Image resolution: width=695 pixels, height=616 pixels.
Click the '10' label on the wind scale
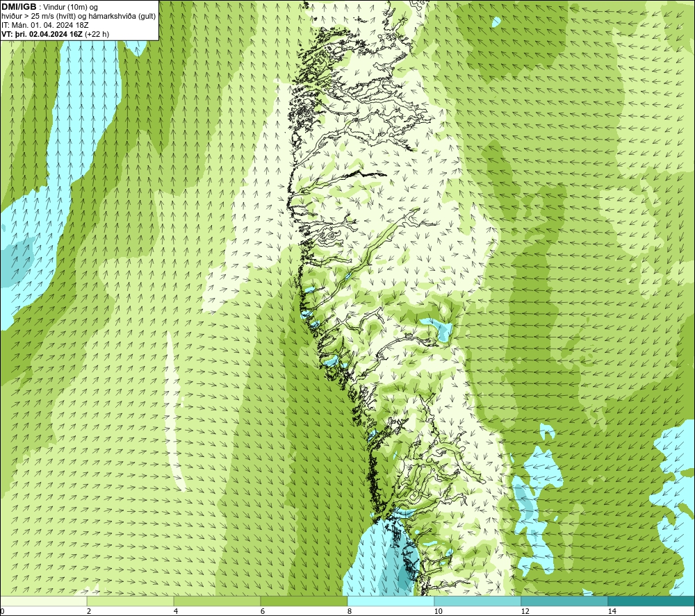coord(438,612)
